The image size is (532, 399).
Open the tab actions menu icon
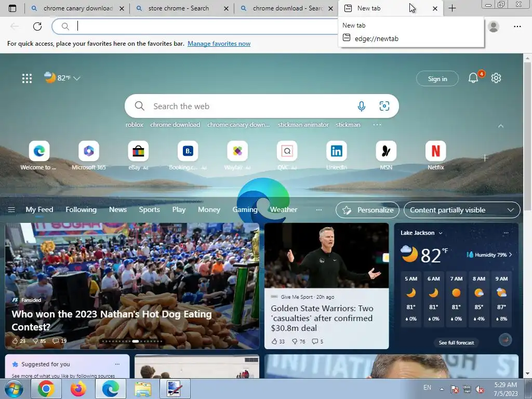(12, 8)
